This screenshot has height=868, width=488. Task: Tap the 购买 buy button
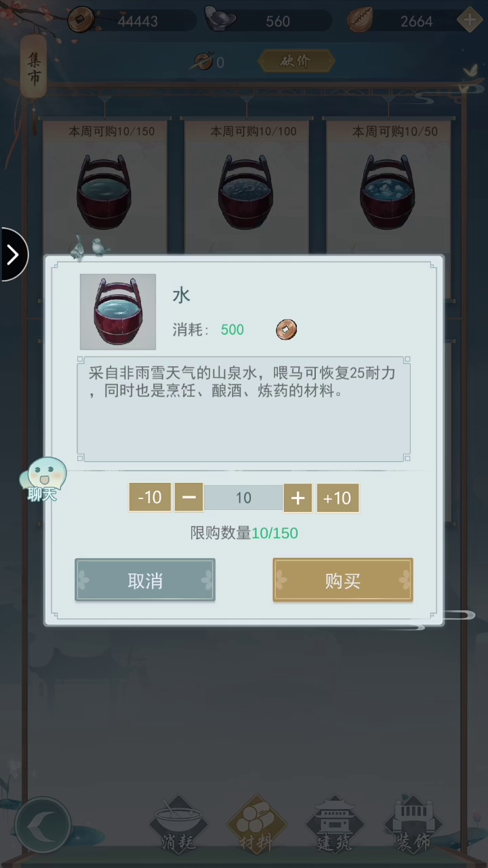tap(342, 580)
